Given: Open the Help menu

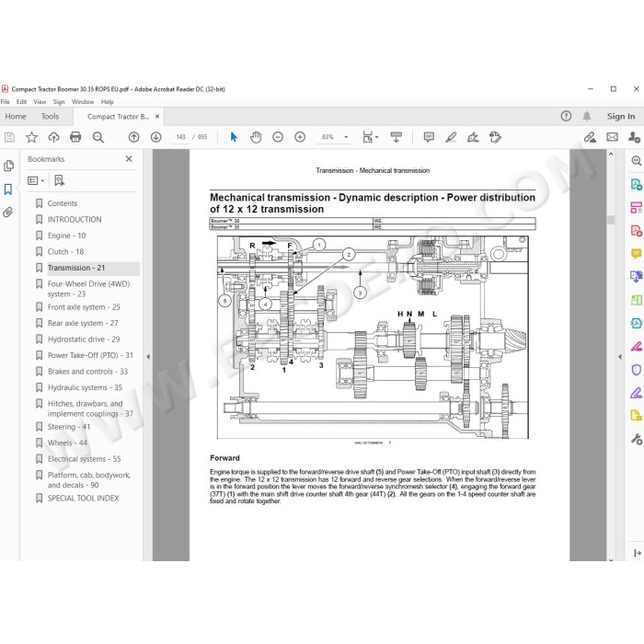Looking at the screenshot, I should tap(108, 102).
